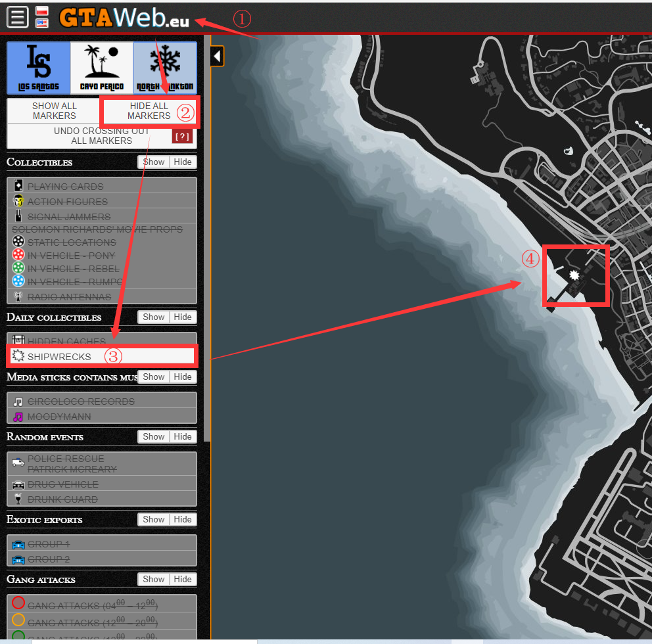Image resolution: width=652 pixels, height=644 pixels.
Task: Show all Collectibles markers
Action: pyautogui.click(x=153, y=162)
